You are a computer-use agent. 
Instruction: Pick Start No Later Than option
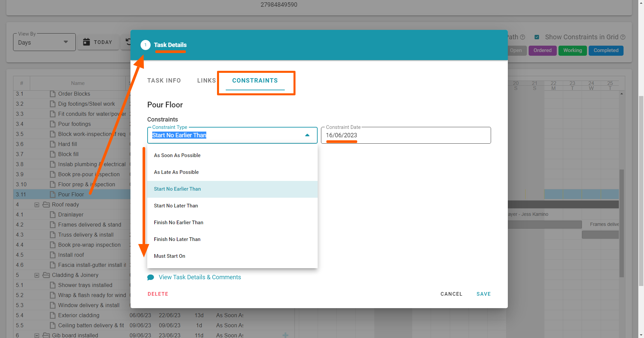point(232,206)
